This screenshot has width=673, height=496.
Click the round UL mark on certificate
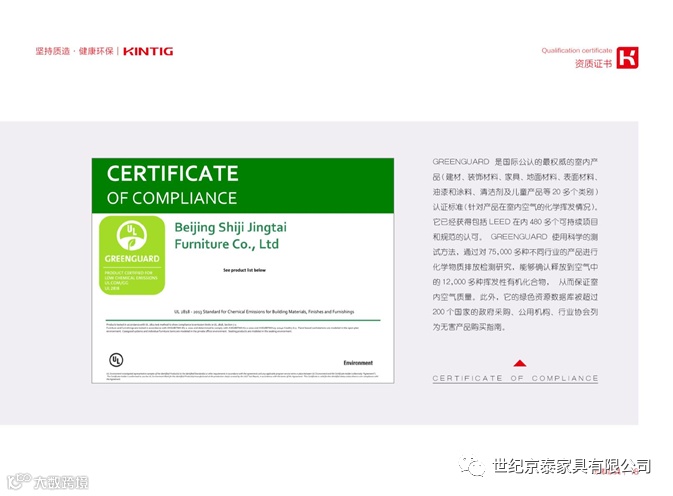pos(116,360)
